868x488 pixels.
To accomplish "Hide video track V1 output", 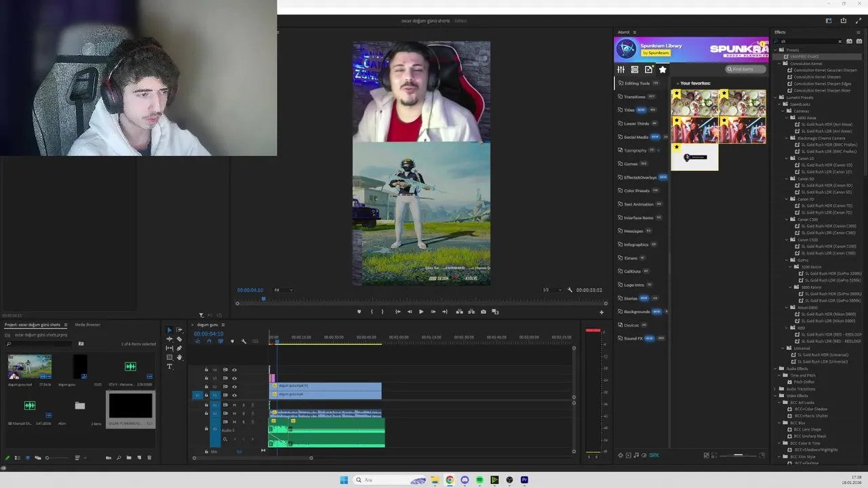I will [x=235, y=395].
